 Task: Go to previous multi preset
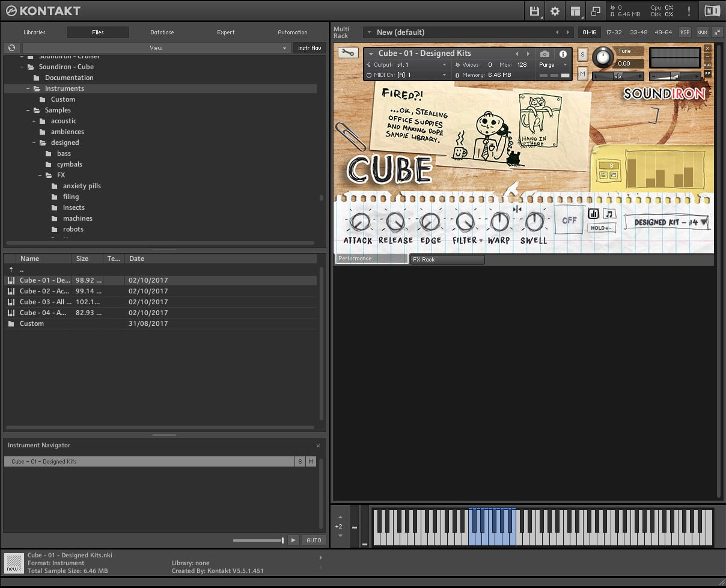[557, 32]
